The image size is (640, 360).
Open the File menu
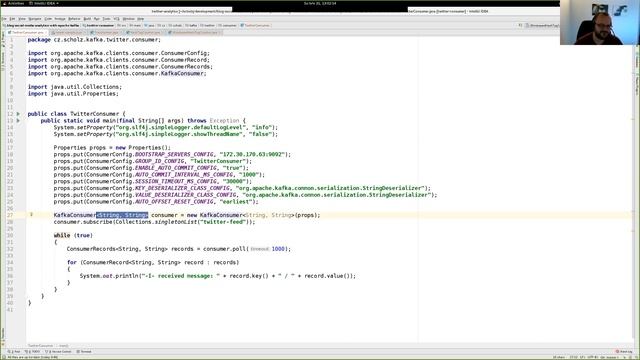pyautogui.click(x=4, y=19)
